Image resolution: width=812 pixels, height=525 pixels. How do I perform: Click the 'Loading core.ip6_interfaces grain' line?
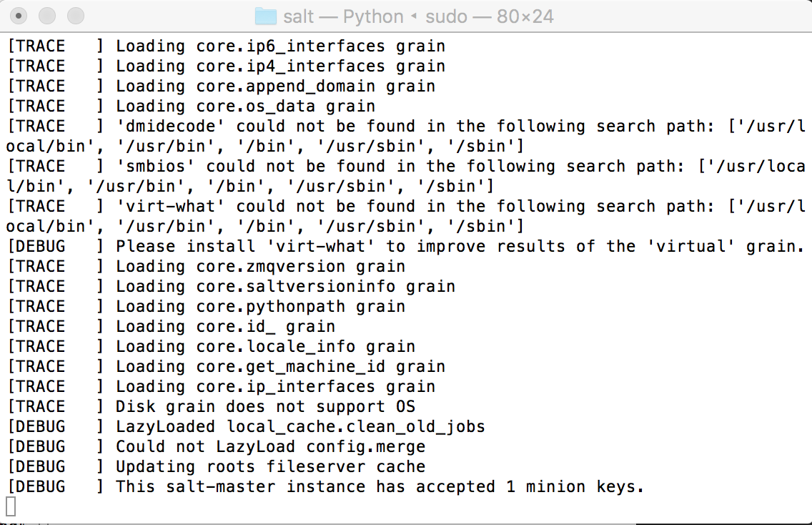tap(227, 46)
